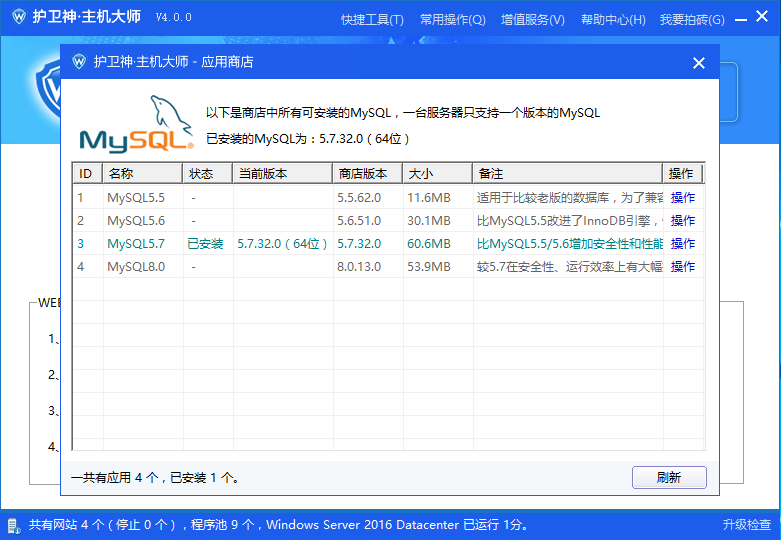781x540 pixels.
Task: Click the status text 共有网站 4 个
Action: [x=66, y=525]
